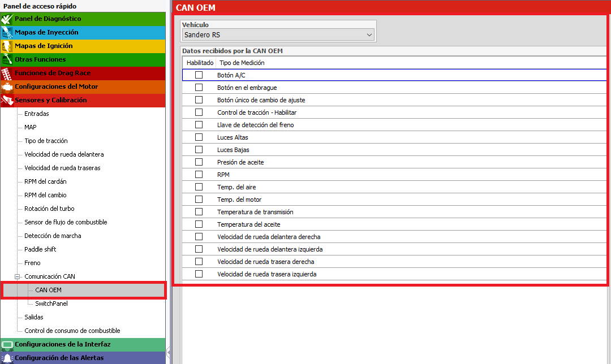This screenshot has height=364, width=611.
Task: Click the Configuración de las Alertas bell icon
Action: pos(7,358)
